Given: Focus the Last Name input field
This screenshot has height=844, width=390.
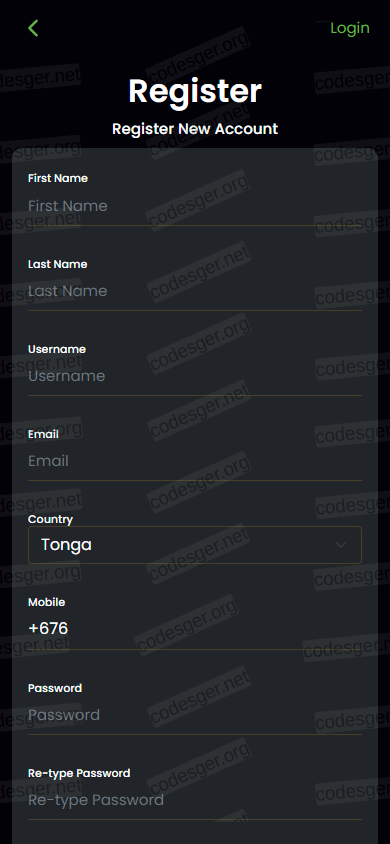Looking at the screenshot, I should coord(195,291).
